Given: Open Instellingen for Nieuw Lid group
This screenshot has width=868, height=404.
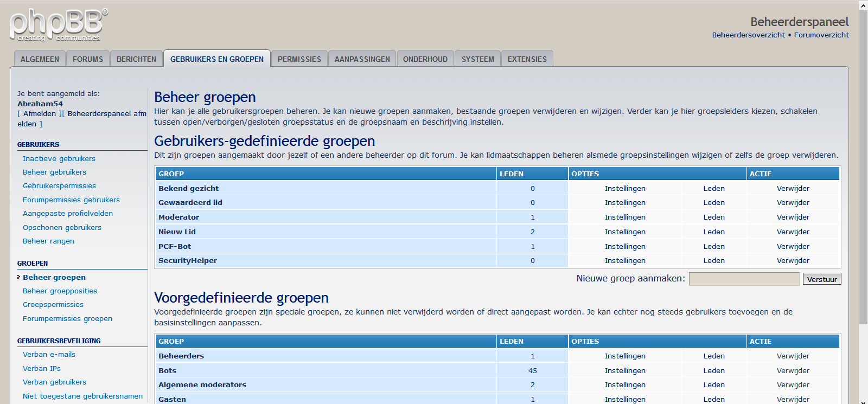Looking at the screenshot, I should (x=625, y=232).
